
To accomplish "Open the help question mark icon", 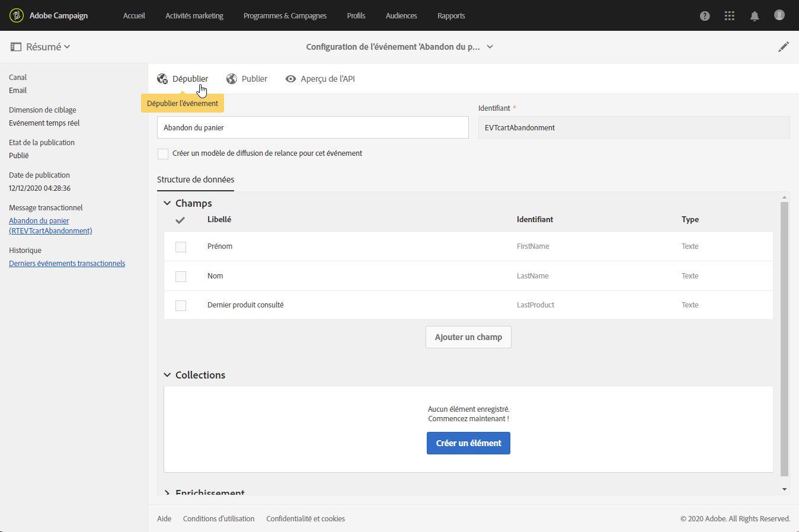I will tap(705, 16).
